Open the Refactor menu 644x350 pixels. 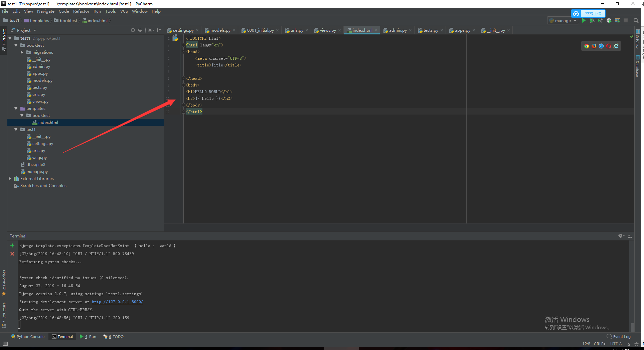coord(81,11)
